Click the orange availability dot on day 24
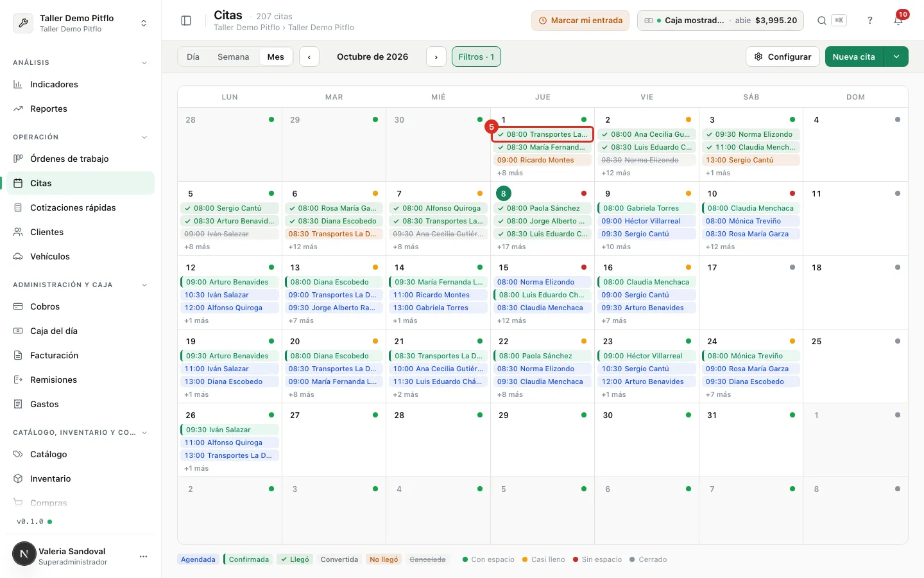 point(792,341)
